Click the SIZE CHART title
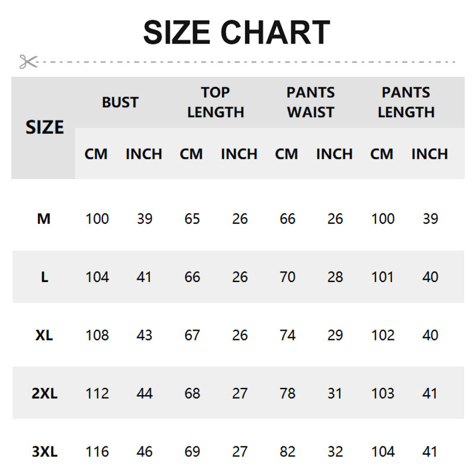Screen dimensions: 476x476 237,33
